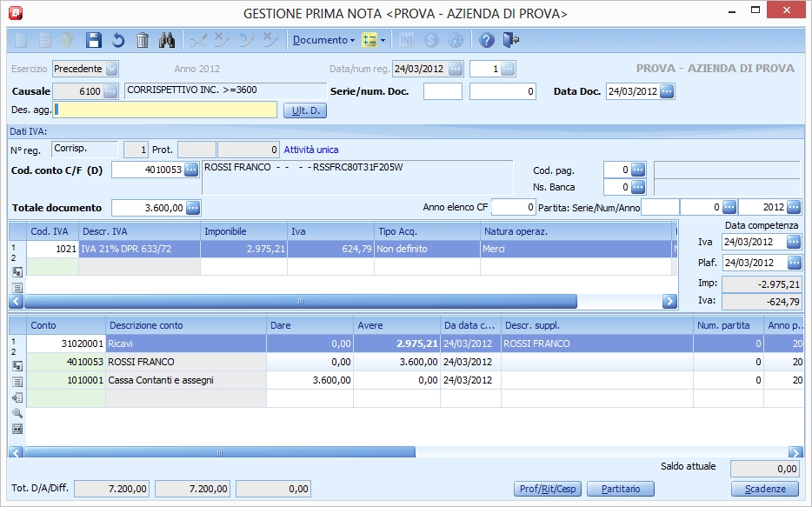The height and width of the screenshot is (507, 812).
Task: Select the Cassa Contanti e assegni row
Action: 159,380
